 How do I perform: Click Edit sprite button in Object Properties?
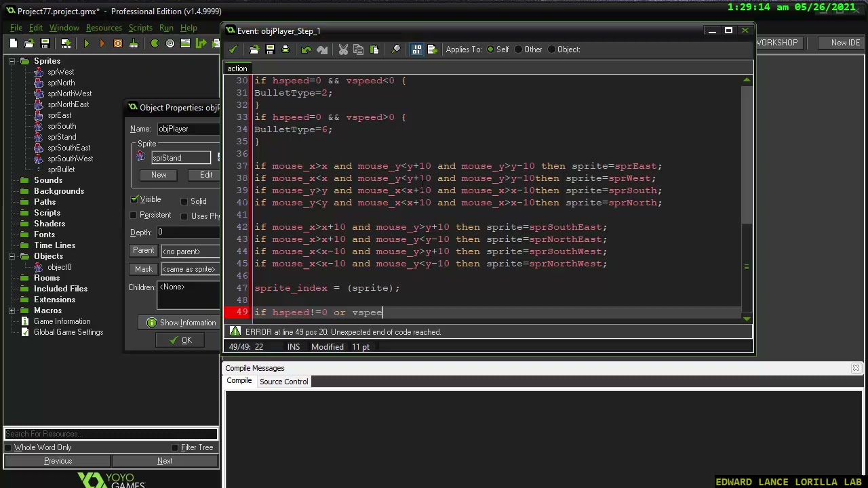click(205, 175)
